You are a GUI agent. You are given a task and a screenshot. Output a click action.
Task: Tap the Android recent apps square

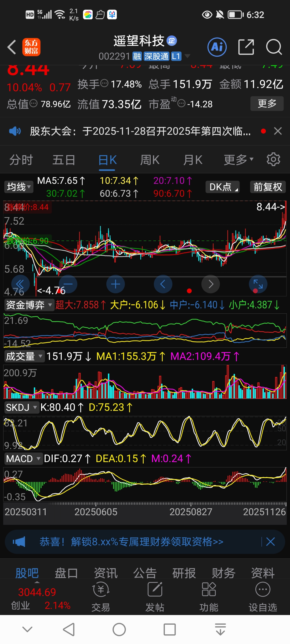point(170,629)
